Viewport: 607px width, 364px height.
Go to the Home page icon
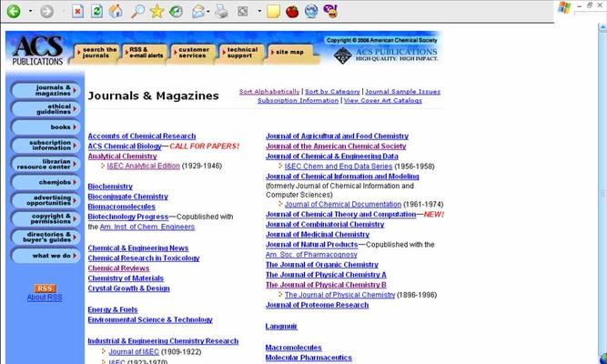click(116, 11)
